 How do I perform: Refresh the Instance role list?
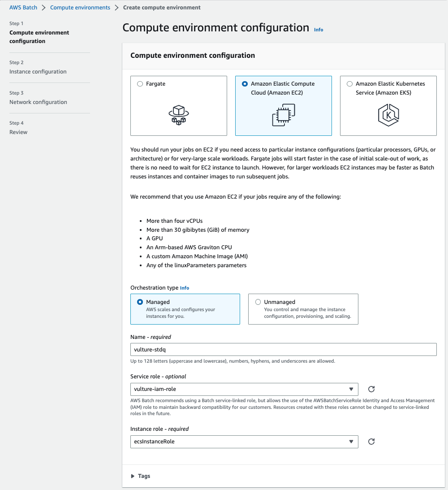click(x=371, y=442)
